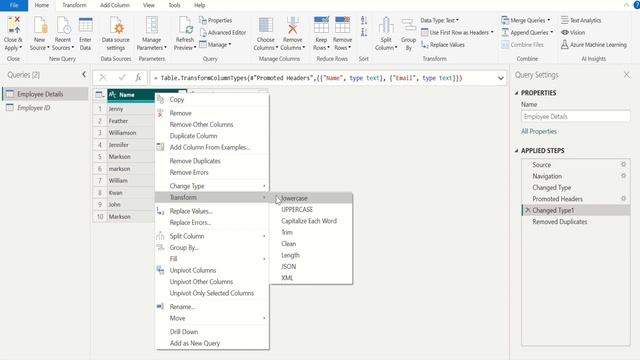The width and height of the screenshot is (640, 360).
Task: Choose UPPERCASE from the Transform submenu
Action: click(311, 209)
